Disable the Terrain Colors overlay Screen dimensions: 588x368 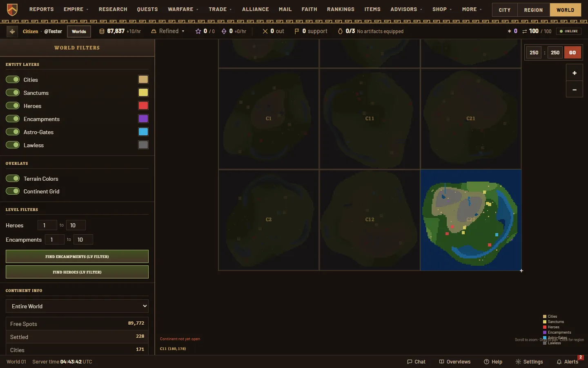[x=13, y=178]
